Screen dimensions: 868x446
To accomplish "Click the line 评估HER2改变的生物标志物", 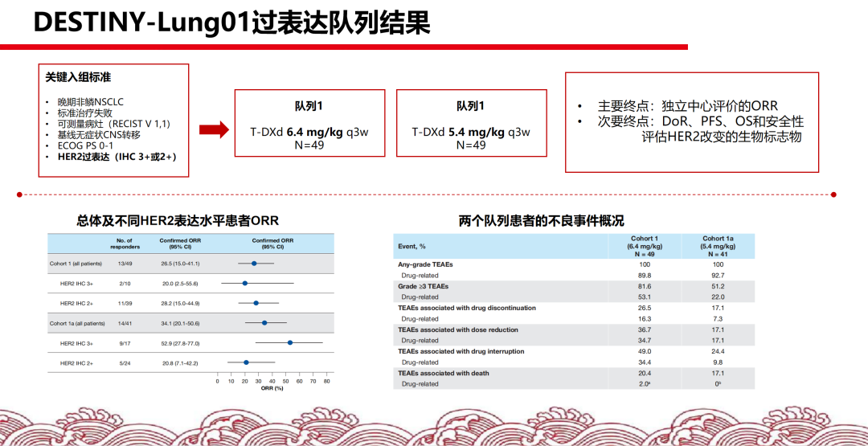I will click(x=721, y=137).
